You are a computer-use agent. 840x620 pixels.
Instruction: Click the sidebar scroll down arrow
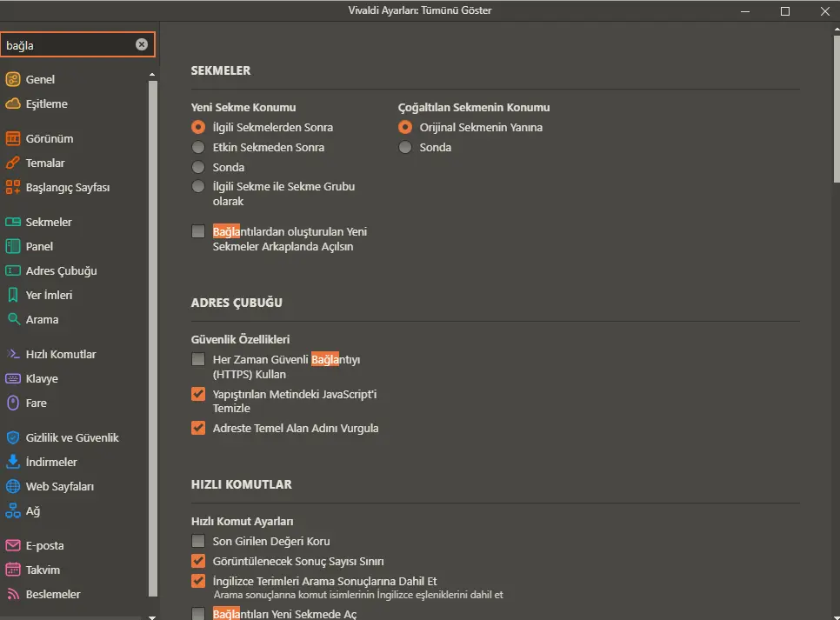point(152,617)
